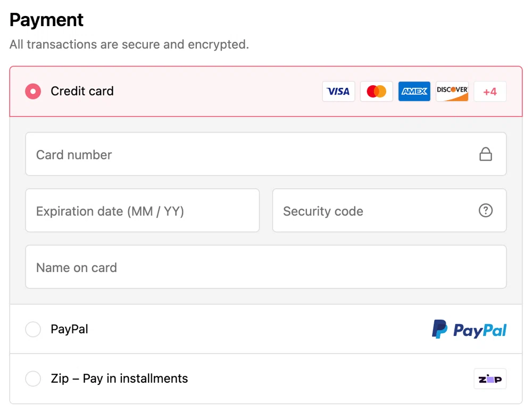Click the American Express logo

414,92
